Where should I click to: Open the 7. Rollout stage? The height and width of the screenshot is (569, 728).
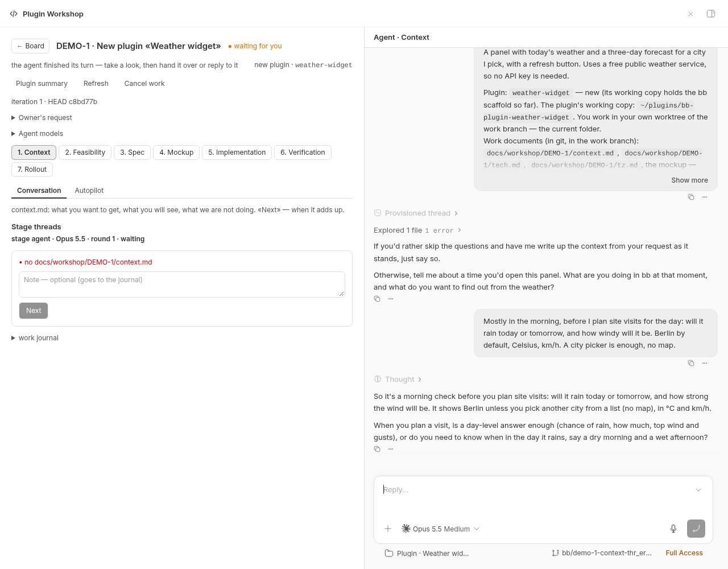point(32,170)
